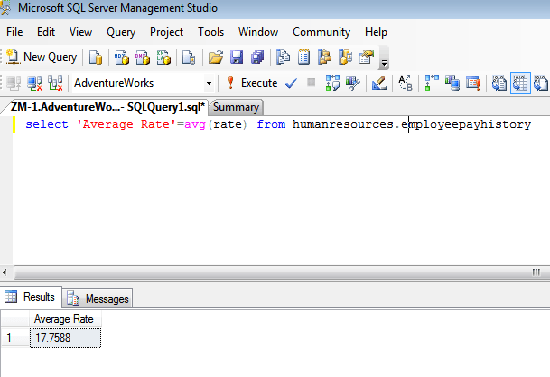Image resolution: width=550 pixels, height=377 pixels.
Task: Expand the toolbar options overflow arrow
Action: point(384,63)
